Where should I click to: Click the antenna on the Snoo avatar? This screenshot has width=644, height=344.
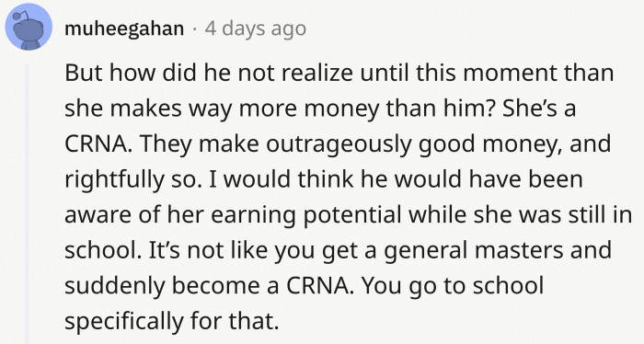click(17, 17)
